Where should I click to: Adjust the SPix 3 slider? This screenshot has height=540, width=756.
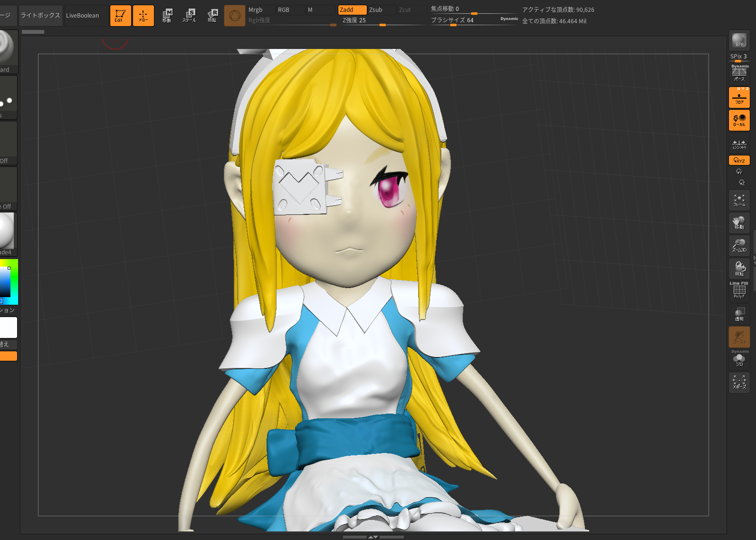tap(739, 58)
